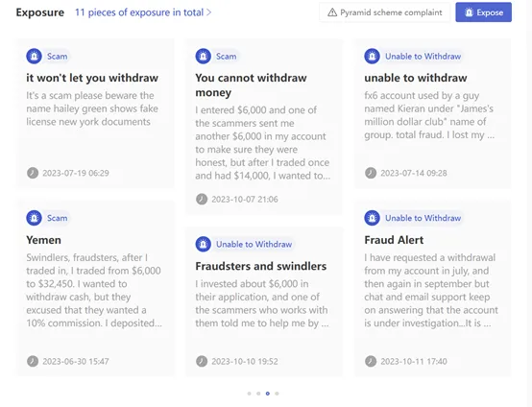This screenshot has width=532, height=407.
Task: Click the blue Expose button
Action: point(483,12)
